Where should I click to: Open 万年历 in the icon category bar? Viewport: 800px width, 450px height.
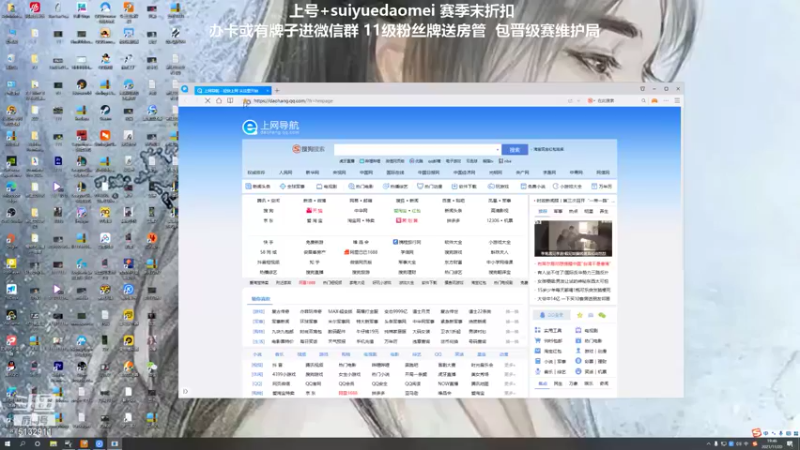click(602, 187)
